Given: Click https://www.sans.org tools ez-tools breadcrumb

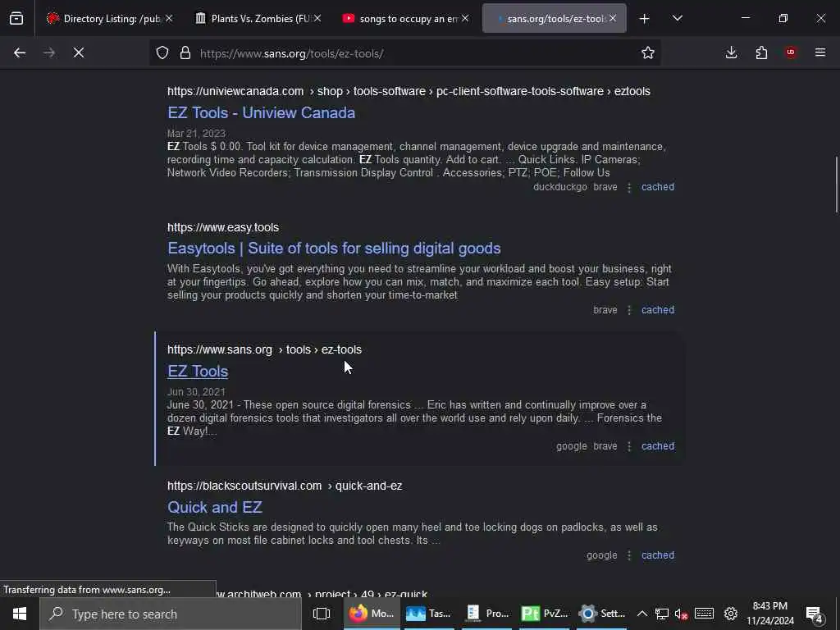Looking at the screenshot, I should click(x=264, y=349).
